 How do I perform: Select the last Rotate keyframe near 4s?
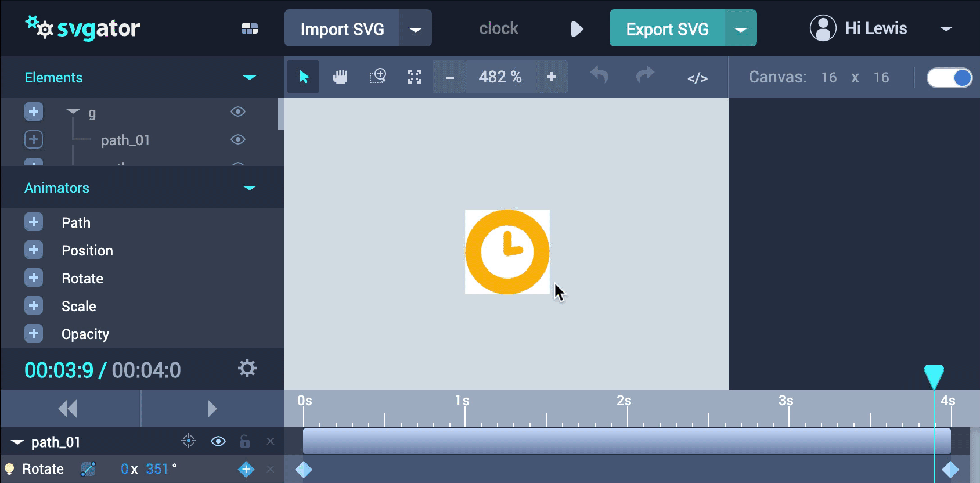[x=950, y=469]
